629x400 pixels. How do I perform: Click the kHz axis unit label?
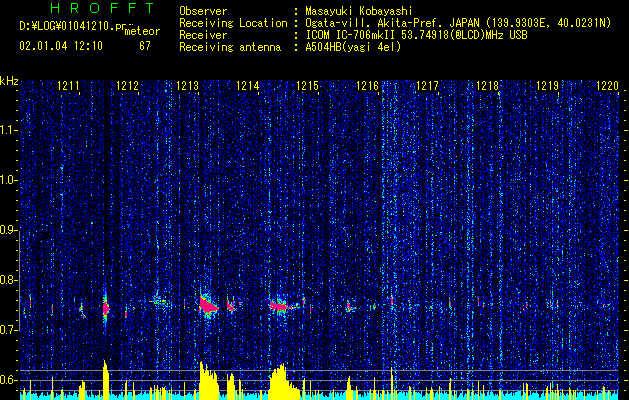tap(9, 81)
